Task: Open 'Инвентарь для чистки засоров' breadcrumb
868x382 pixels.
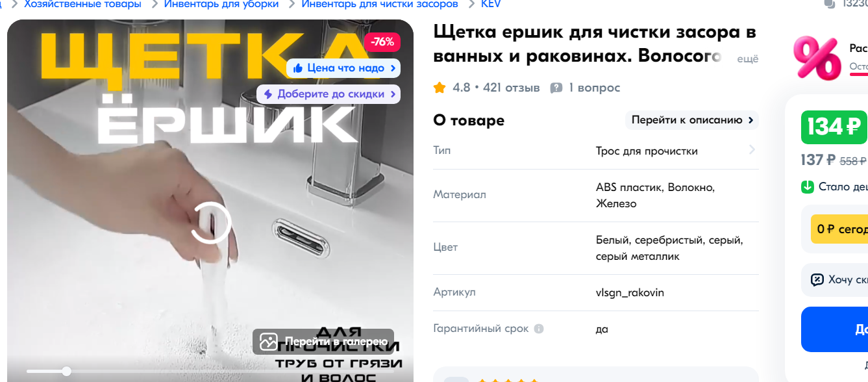Action: click(x=380, y=5)
